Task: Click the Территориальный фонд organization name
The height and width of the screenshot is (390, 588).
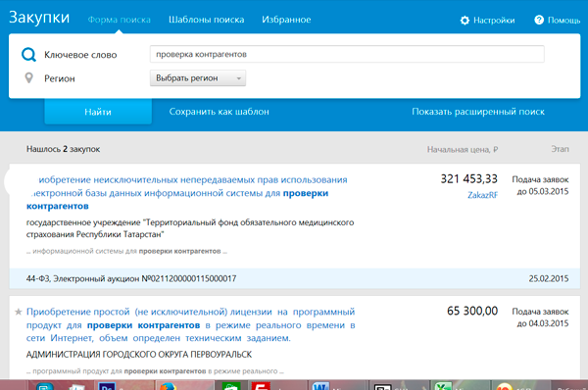Action: (190, 228)
